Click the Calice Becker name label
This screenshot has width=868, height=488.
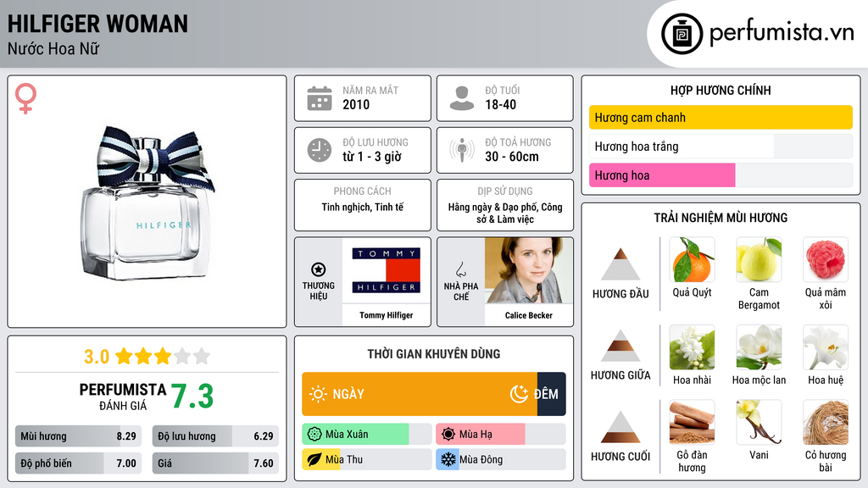coord(529,315)
